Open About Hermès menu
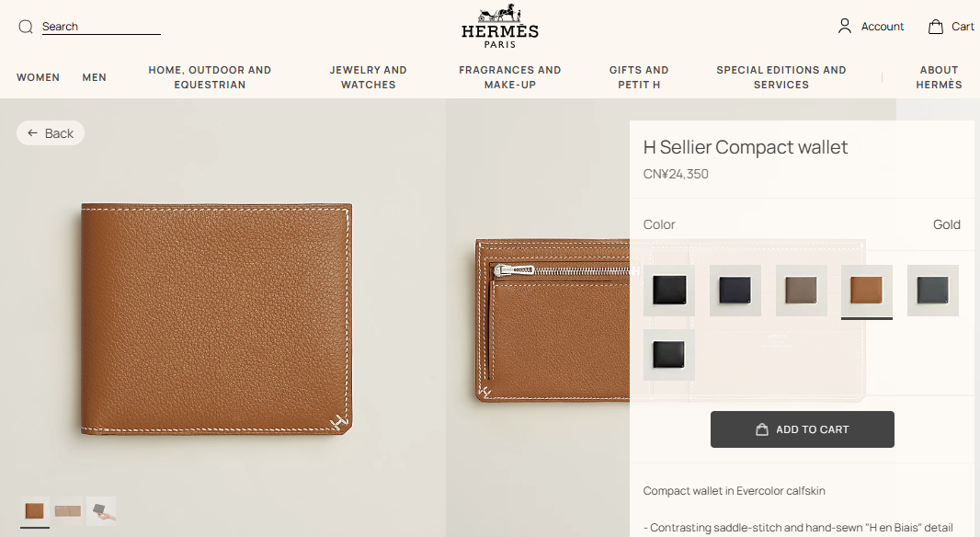The image size is (980, 537). 939,77
